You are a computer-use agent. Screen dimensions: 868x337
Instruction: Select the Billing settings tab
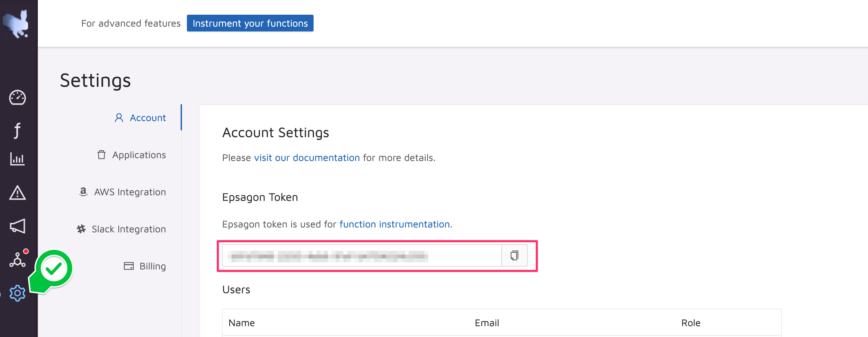[x=145, y=266]
